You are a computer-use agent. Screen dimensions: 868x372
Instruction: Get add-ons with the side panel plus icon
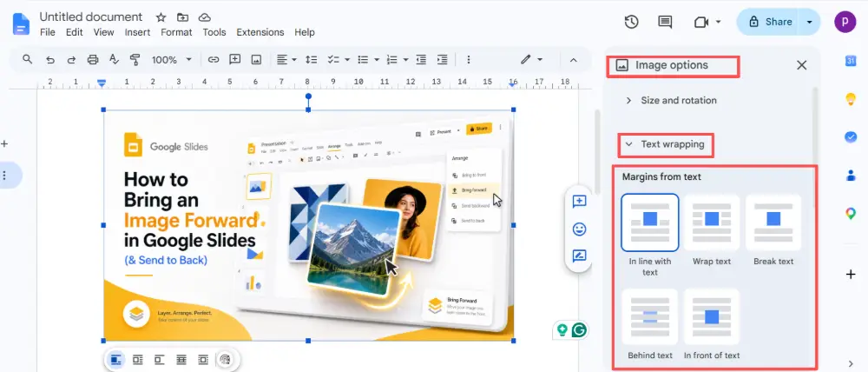tap(851, 275)
